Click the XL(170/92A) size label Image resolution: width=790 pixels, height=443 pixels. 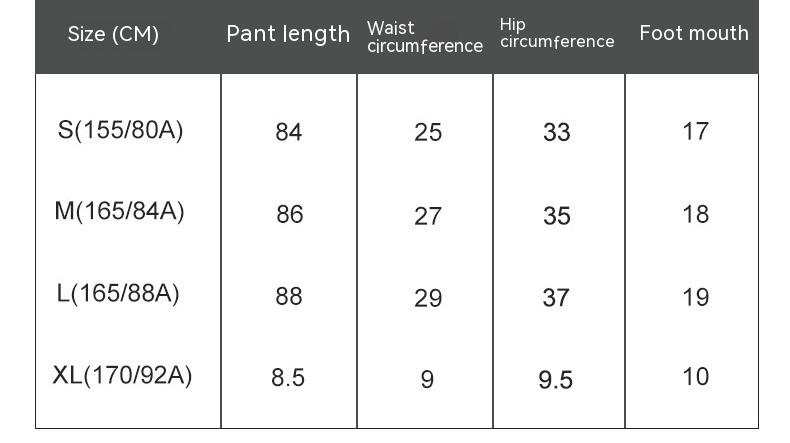pyautogui.click(x=122, y=376)
